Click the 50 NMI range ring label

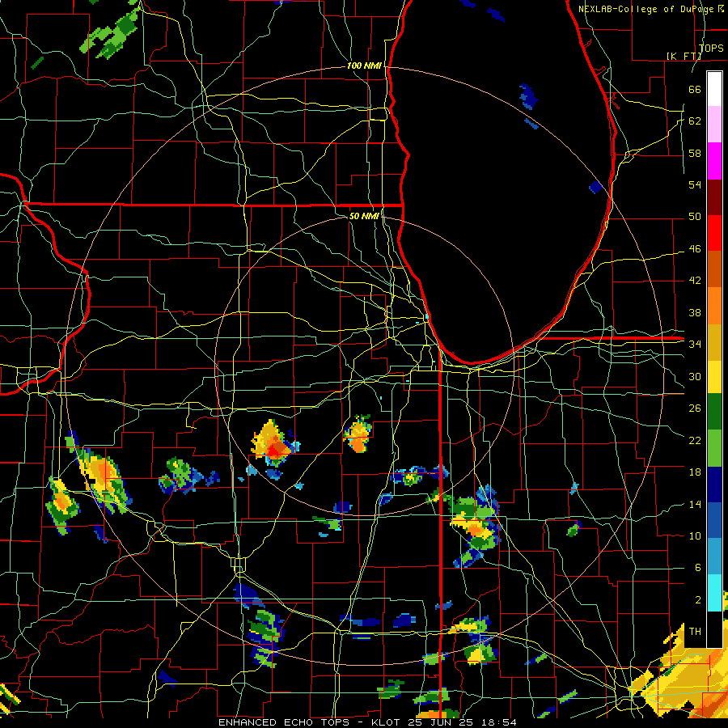click(364, 216)
